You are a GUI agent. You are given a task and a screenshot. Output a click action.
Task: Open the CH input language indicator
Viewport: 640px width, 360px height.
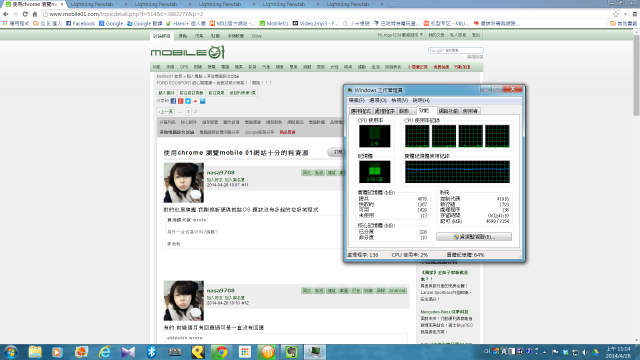(487, 351)
